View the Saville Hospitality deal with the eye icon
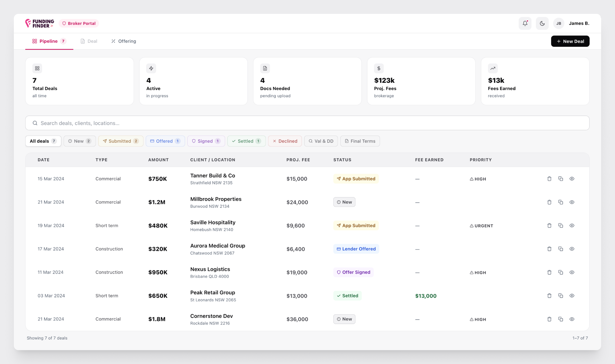This screenshot has height=364, width=615. point(572,225)
